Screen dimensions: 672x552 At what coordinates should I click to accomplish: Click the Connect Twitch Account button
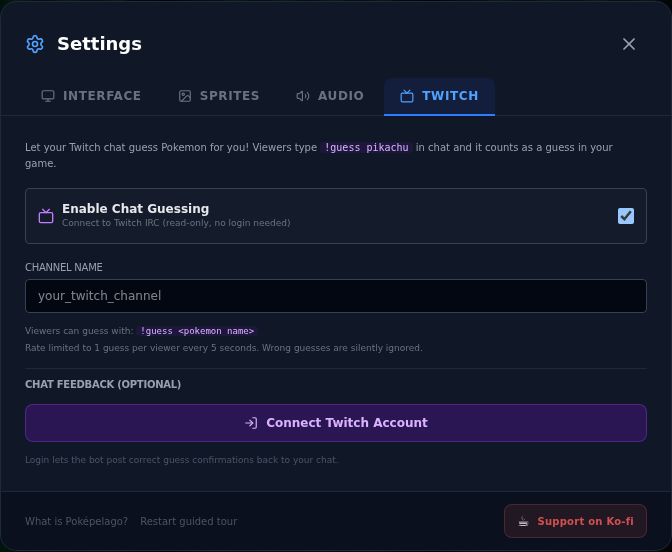click(336, 423)
